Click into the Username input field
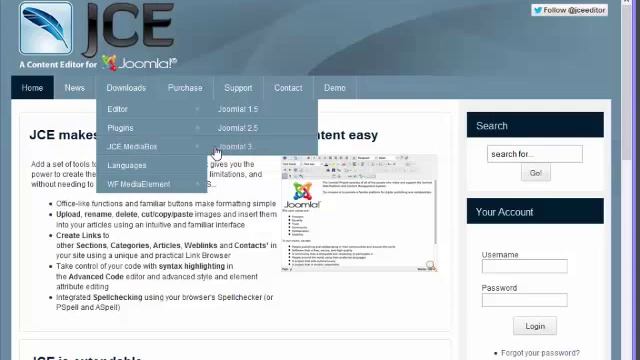This screenshot has width=640, height=360. click(524, 266)
